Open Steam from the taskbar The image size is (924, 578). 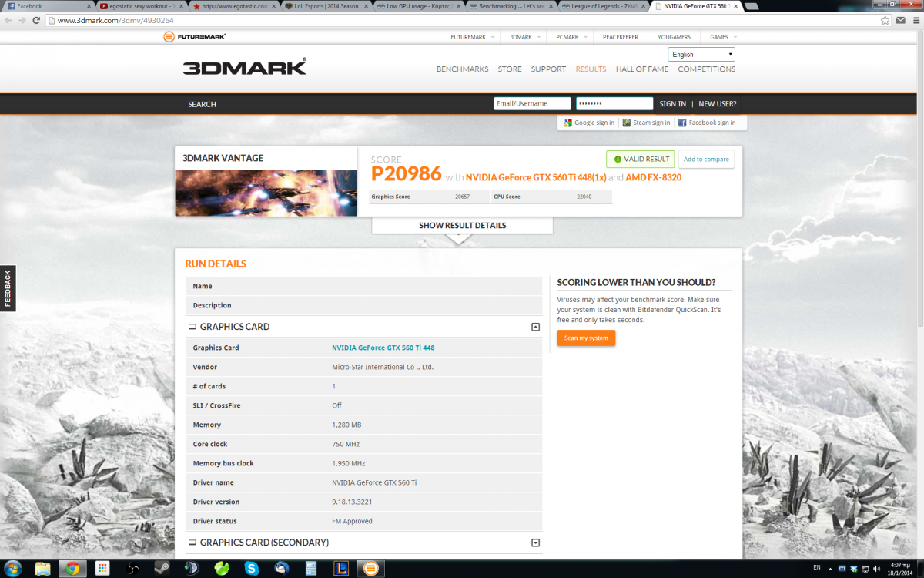pyautogui.click(x=162, y=569)
